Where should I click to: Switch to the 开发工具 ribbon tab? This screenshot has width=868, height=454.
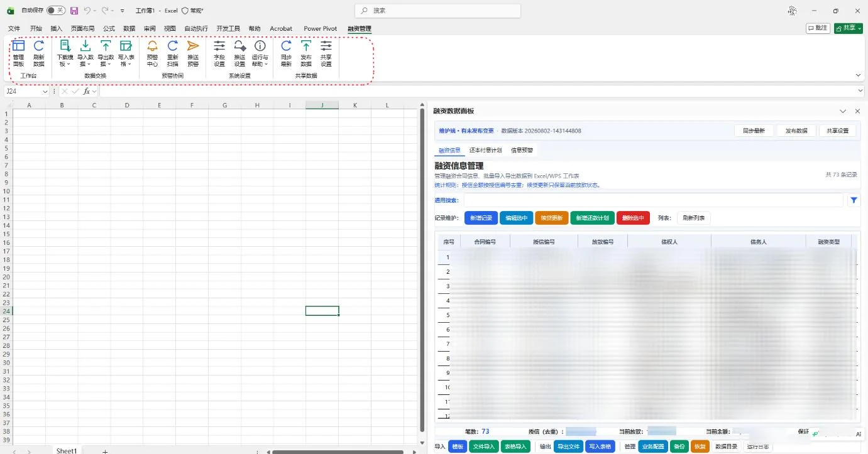[228, 28]
